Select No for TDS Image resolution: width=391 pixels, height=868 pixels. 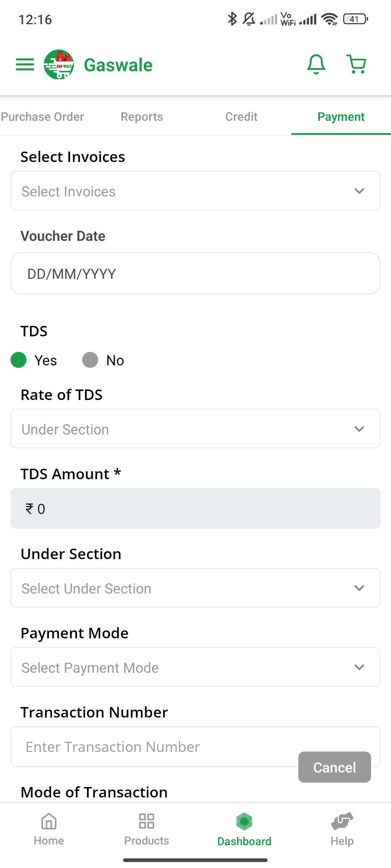[x=91, y=360]
